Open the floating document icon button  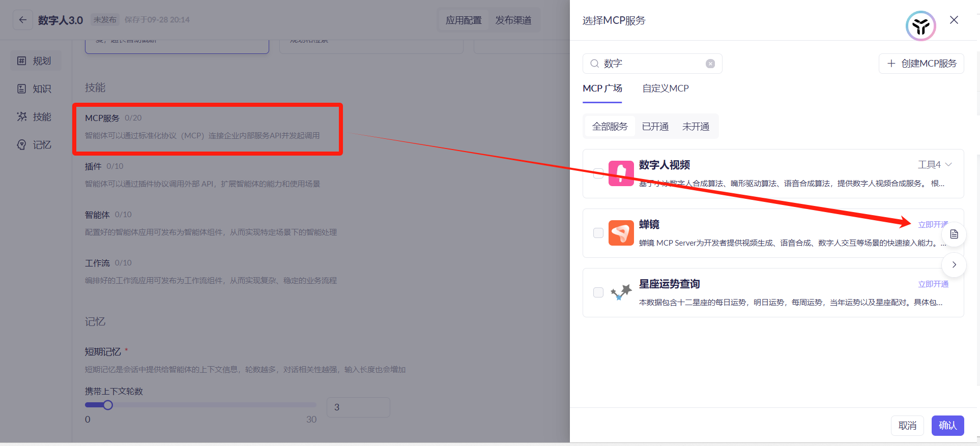tap(954, 234)
